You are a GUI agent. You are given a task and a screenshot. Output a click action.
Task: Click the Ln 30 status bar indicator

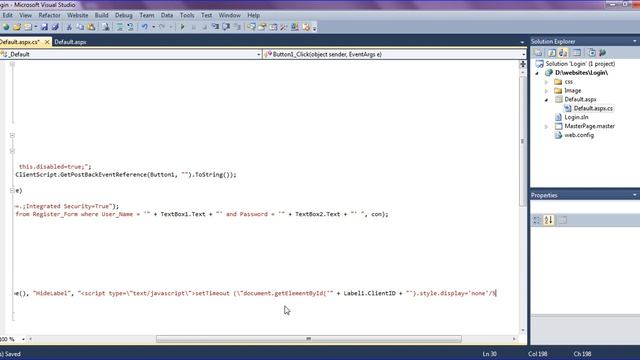click(x=489, y=354)
